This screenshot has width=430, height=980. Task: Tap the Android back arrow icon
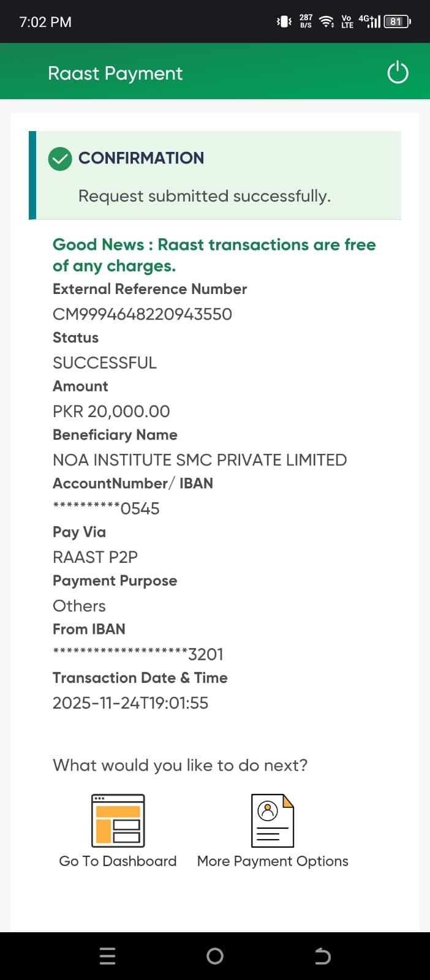point(322,956)
